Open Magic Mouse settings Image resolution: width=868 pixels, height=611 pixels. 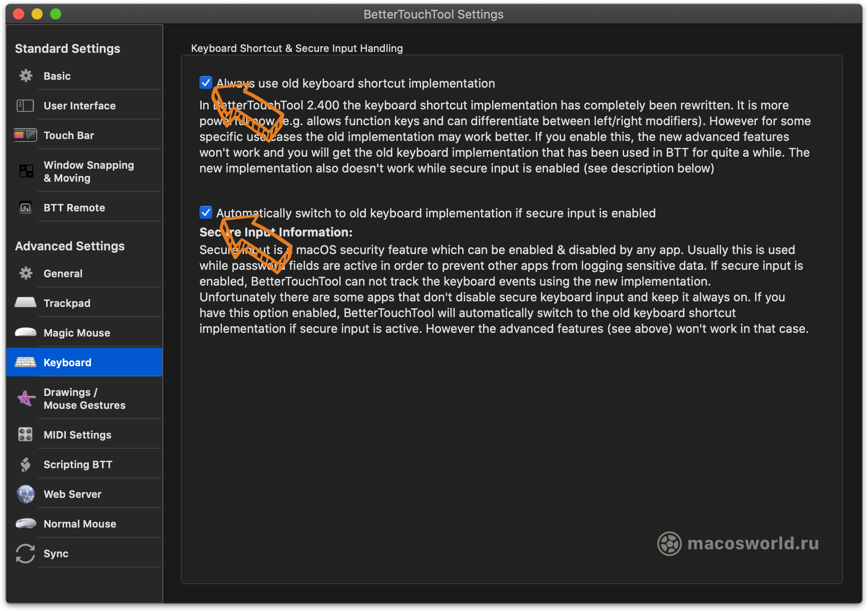[x=84, y=333]
